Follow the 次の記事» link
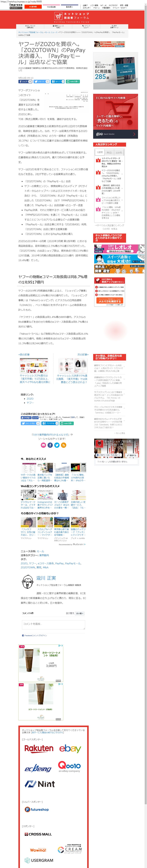 pos(83,354)
